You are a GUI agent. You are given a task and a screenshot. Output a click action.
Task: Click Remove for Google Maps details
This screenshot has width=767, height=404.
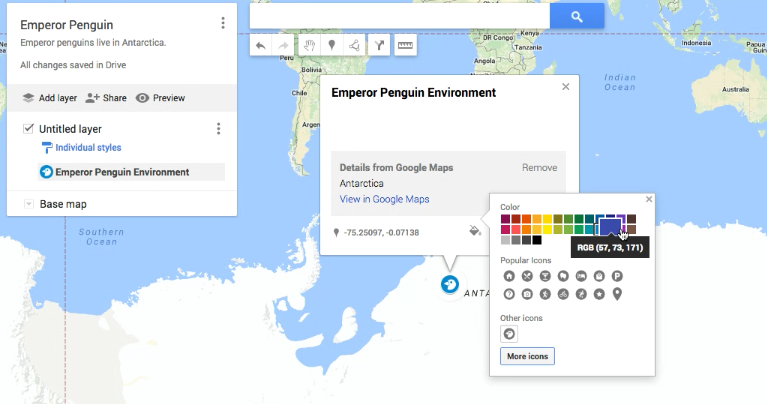(x=540, y=168)
